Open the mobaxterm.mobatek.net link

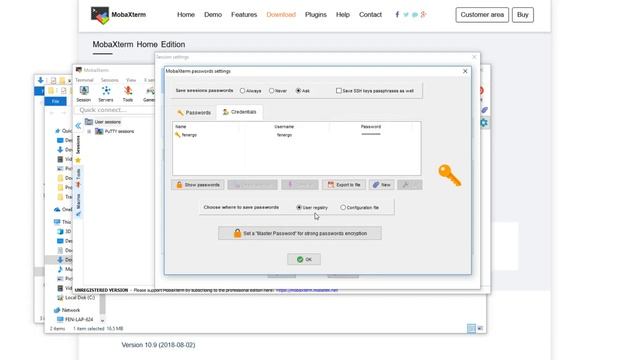click(307, 290)
